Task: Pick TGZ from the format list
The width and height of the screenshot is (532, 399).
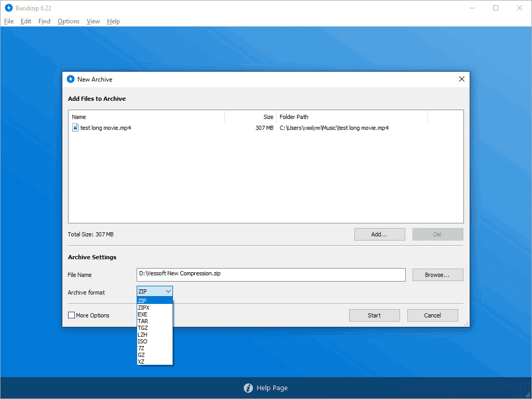Action: click(x=155, y=328)
